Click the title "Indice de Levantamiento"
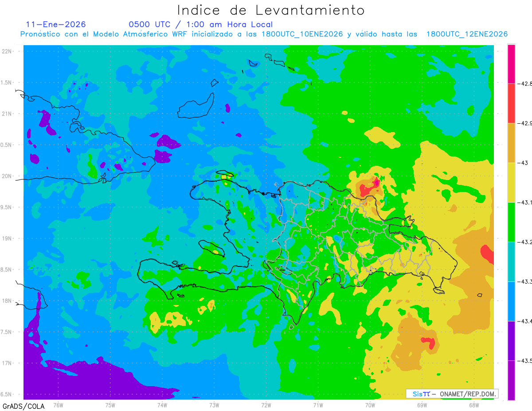Screen dimensions: 532x411 (271, 10)
